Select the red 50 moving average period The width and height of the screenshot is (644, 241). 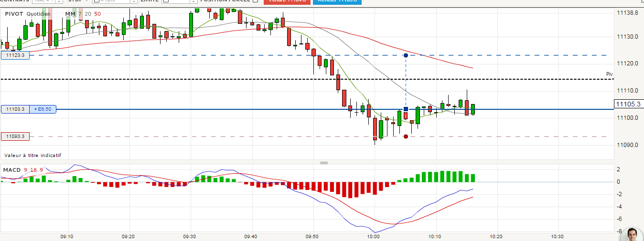97,14
